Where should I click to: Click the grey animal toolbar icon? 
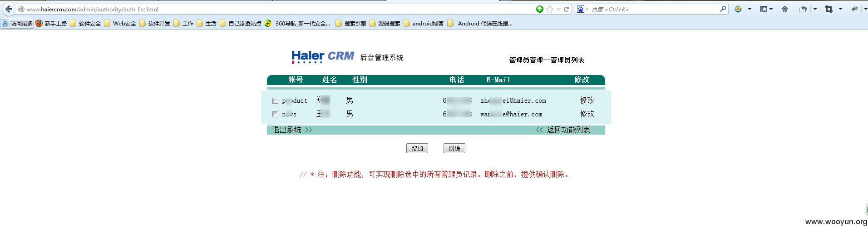click(x=855, y=9)
